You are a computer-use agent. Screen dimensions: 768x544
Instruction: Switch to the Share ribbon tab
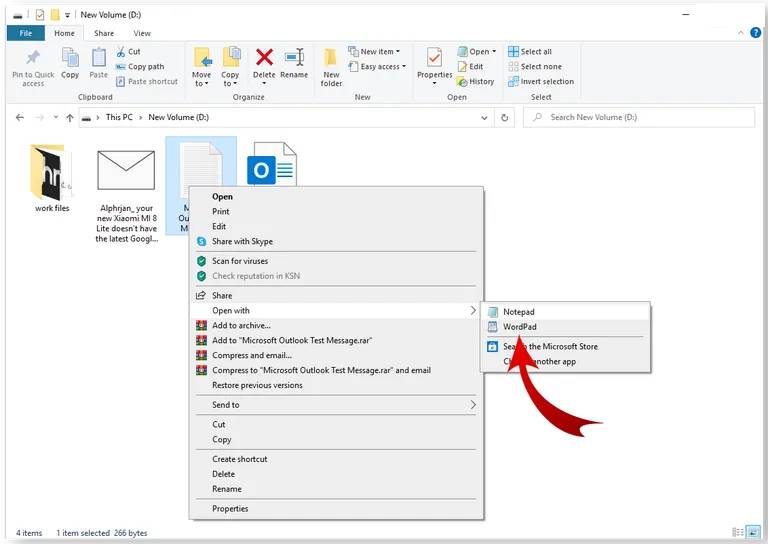(104, 33)
